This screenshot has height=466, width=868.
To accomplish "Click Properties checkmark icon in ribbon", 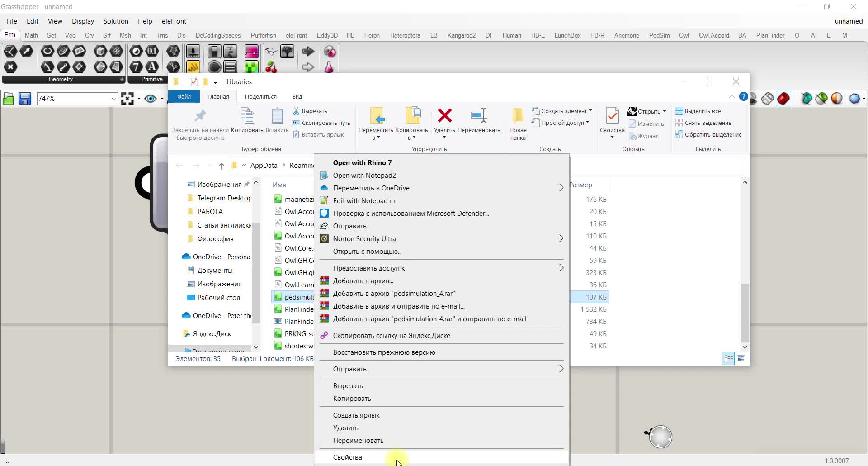I will click(612, 116).
